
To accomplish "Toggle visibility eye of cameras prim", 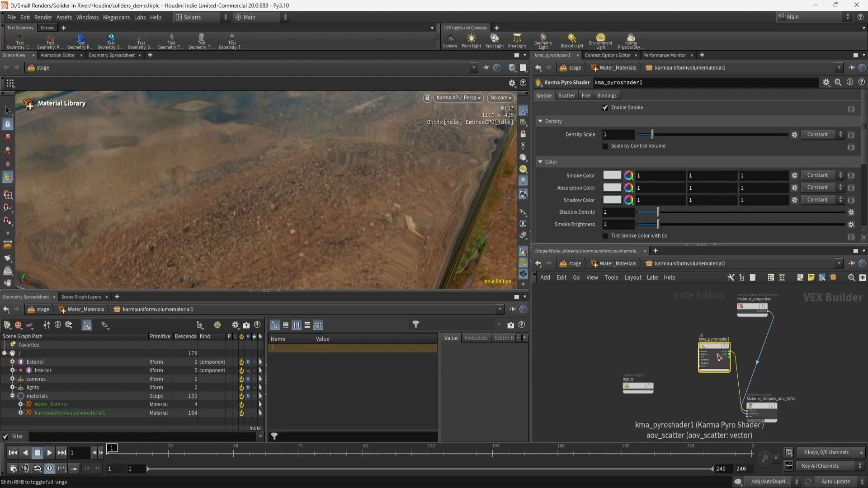I will 248,379.
